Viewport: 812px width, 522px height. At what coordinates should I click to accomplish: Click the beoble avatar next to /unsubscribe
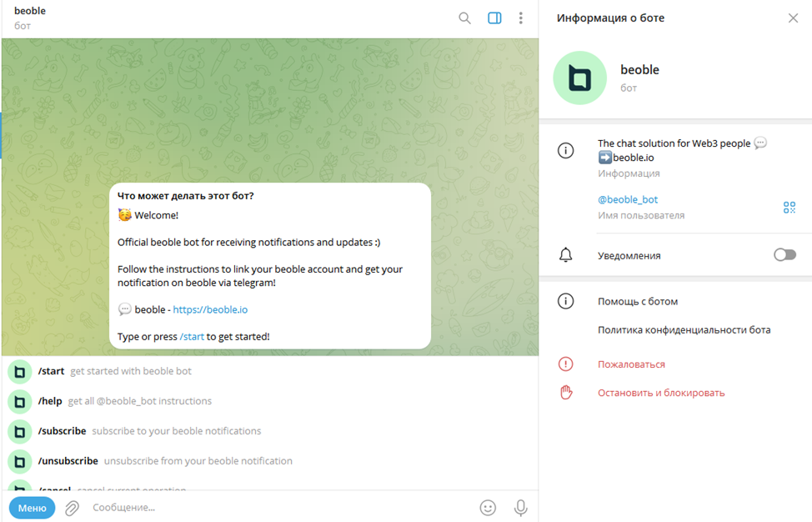click(20, 462)
